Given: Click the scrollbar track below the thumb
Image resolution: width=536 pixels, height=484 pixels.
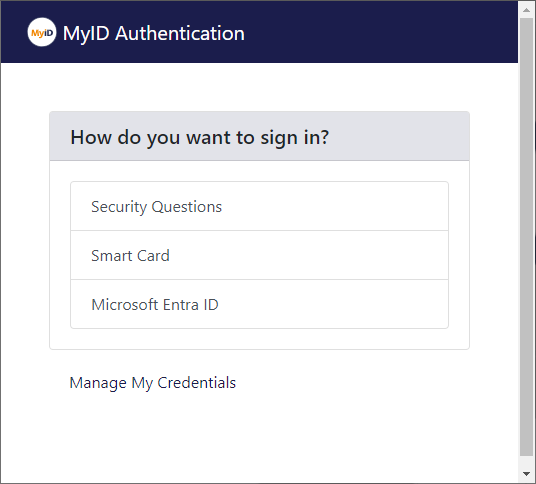Looking at the screenshot, I should pyautogui.click(x=526, y=461).
